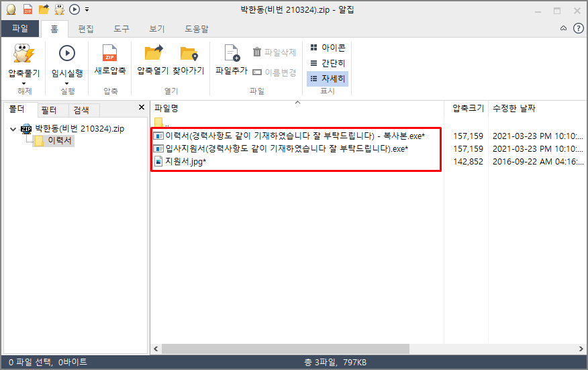Click the horizontal scrollbar right arrow
The image size is (588, 370).
click(581, 349)
